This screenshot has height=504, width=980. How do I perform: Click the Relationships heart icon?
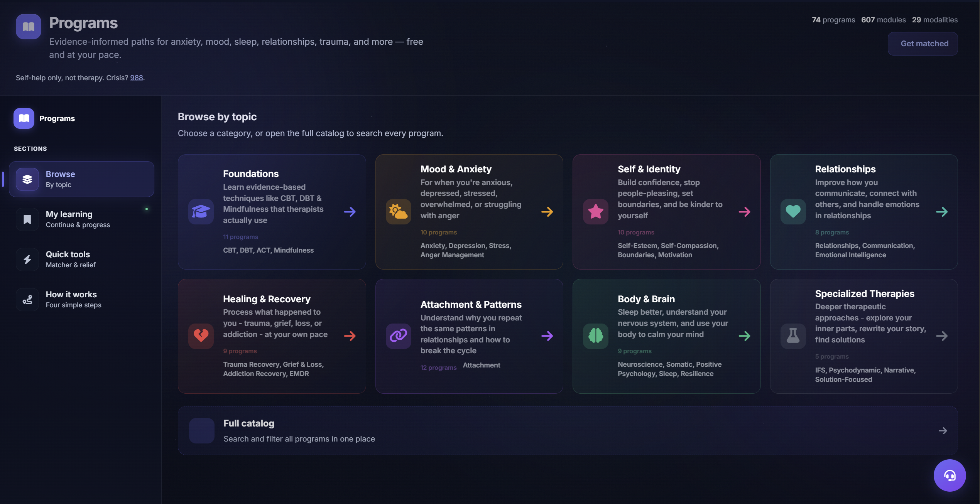(793, 212)
